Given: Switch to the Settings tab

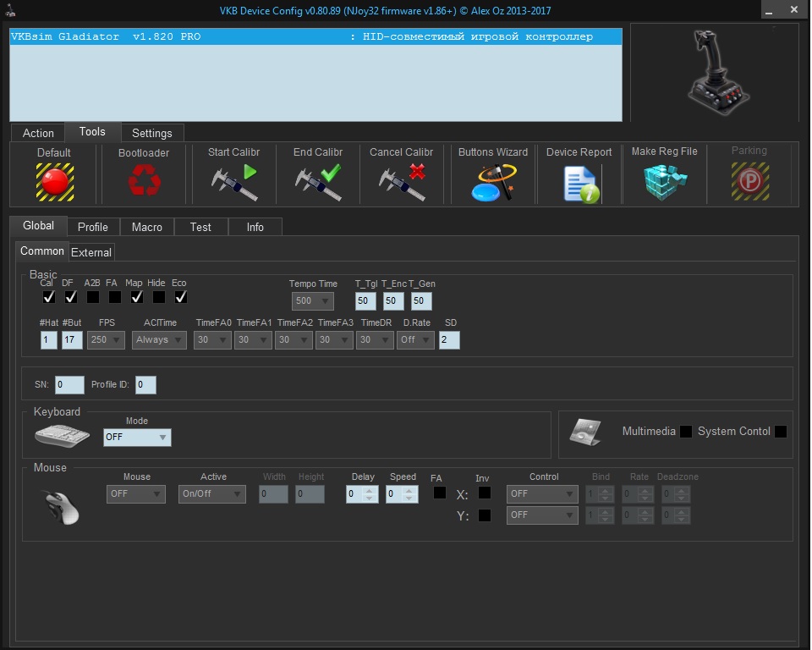Looking at the screenshot, I should (152, 133).
